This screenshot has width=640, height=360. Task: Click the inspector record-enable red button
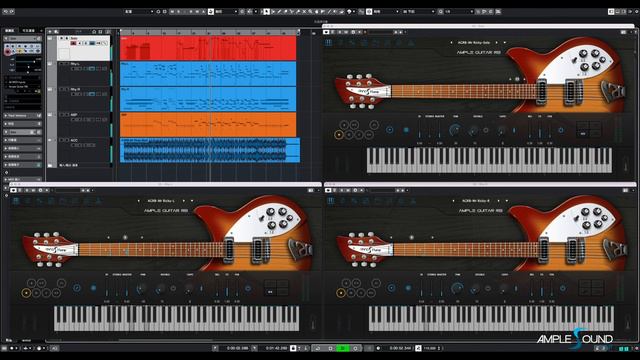tap(8, 51)
